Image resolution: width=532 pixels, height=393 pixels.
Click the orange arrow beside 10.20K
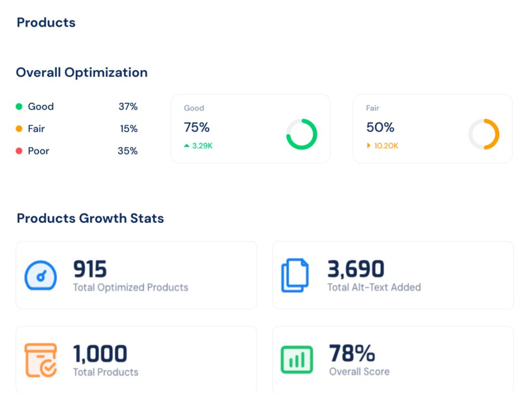tap(369, 146)
